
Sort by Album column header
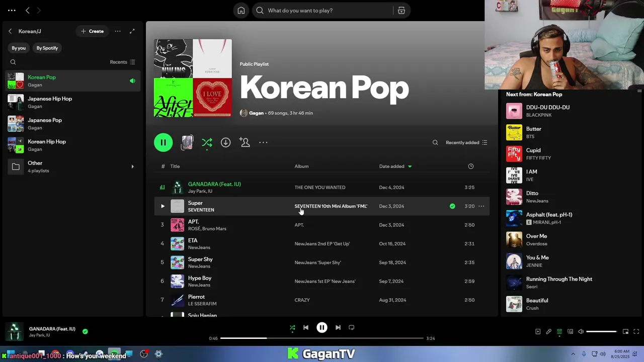pyautogui.click(x=301, y=166)
